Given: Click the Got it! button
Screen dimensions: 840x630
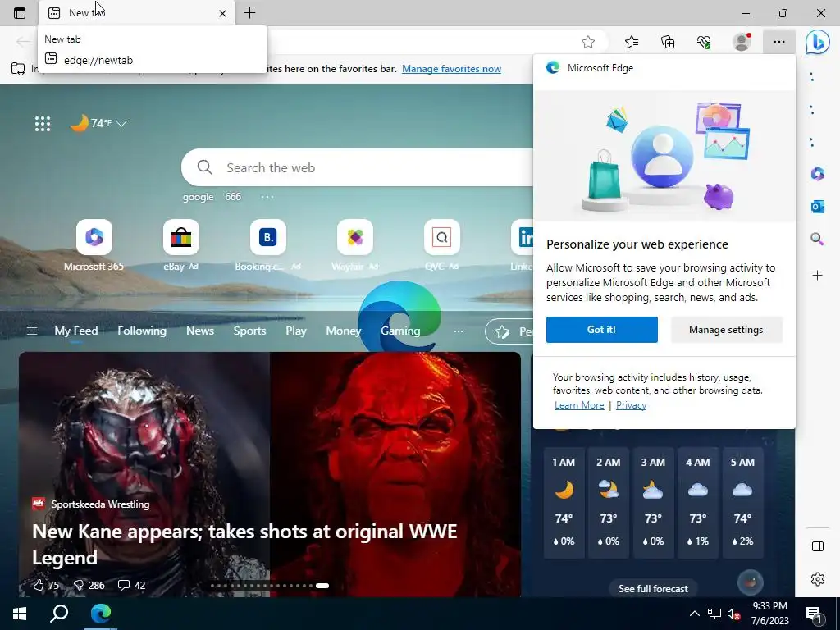Looking at the screenshot, I should click(x=601, y=330).
